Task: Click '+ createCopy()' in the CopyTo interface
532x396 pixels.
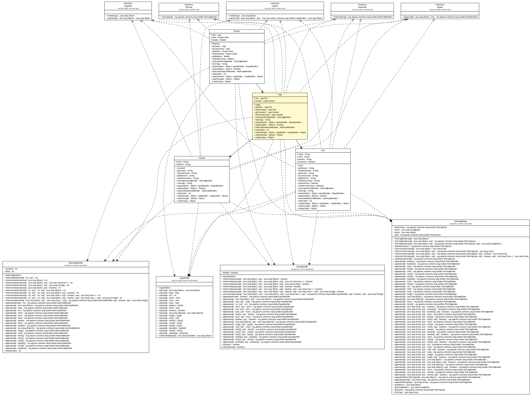Action: [242, 16]
